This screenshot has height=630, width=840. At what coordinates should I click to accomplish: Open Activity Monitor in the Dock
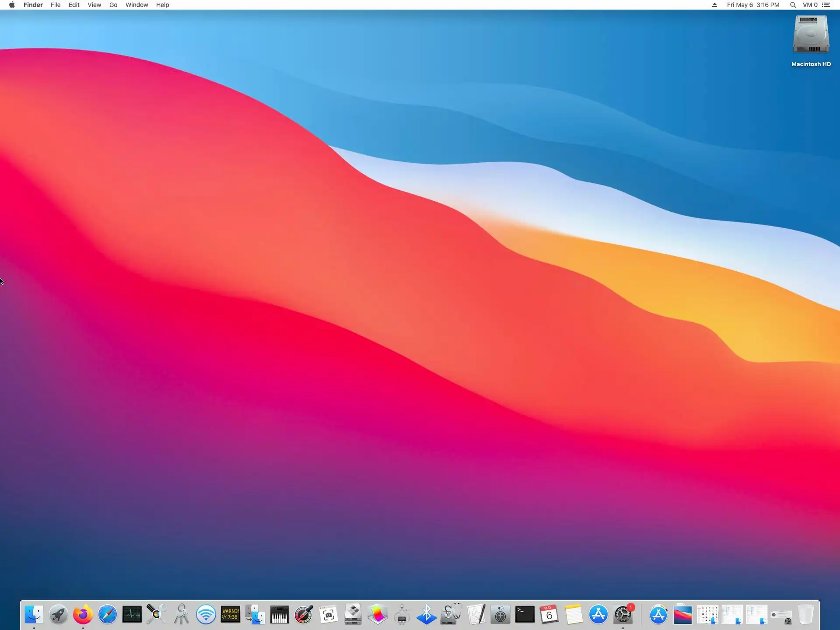(132, 615)
